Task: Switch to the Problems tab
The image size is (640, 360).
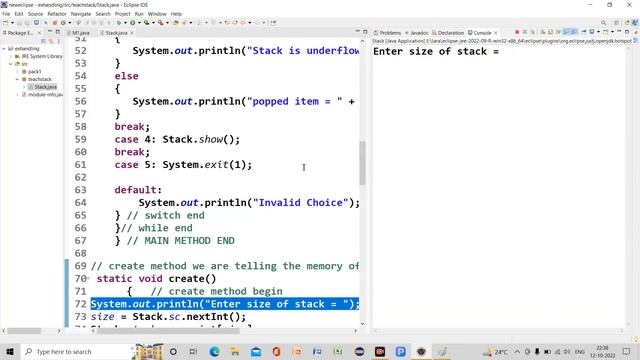Action: click(x=387, y=33)
